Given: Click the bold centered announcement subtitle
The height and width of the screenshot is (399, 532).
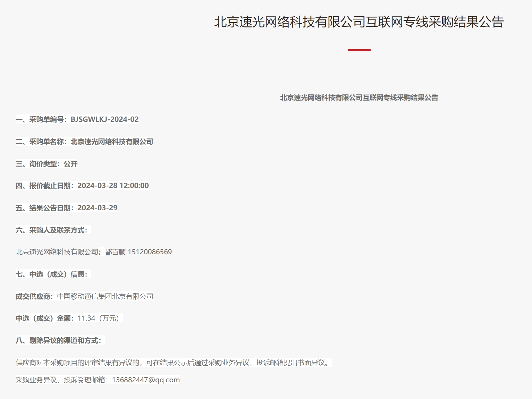Looking at the screenshot, I should [359, 98].
